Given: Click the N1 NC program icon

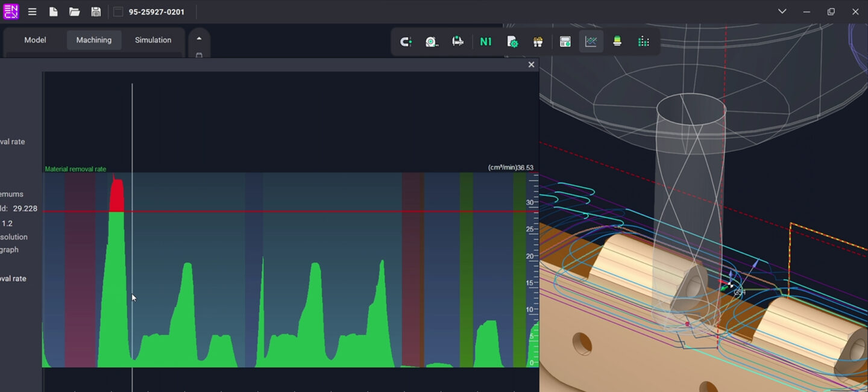Looking at the screenshot, I should click(485, 42).
